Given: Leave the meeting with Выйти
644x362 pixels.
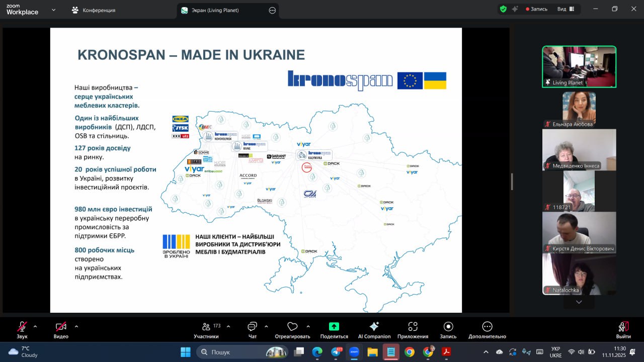Looking at the screenshot, I should 623,330.
